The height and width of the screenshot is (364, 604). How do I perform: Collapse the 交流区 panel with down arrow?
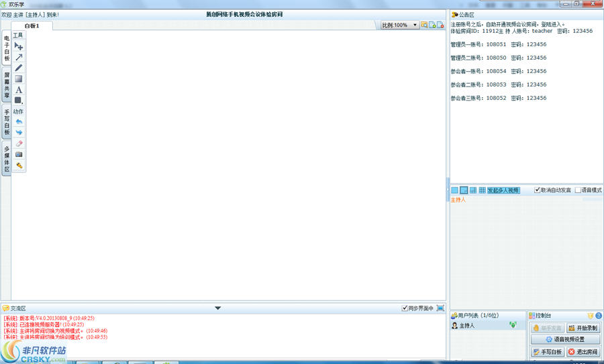(217, 308)
